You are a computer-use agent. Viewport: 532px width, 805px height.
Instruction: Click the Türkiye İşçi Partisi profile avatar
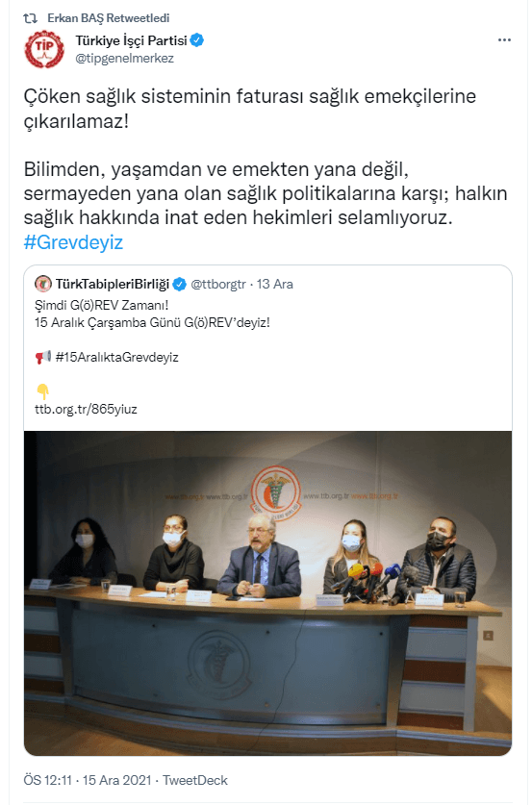click(44, 49)
